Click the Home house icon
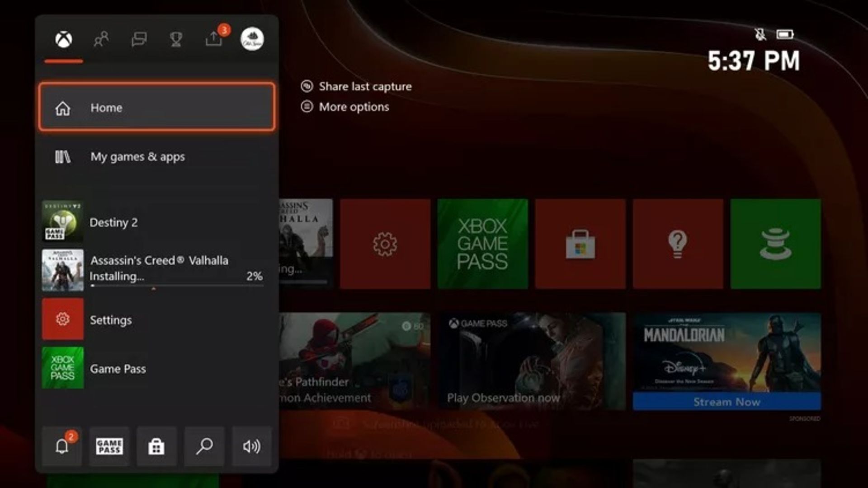This screenshot has height=488, width=868. tap(63, 108)
